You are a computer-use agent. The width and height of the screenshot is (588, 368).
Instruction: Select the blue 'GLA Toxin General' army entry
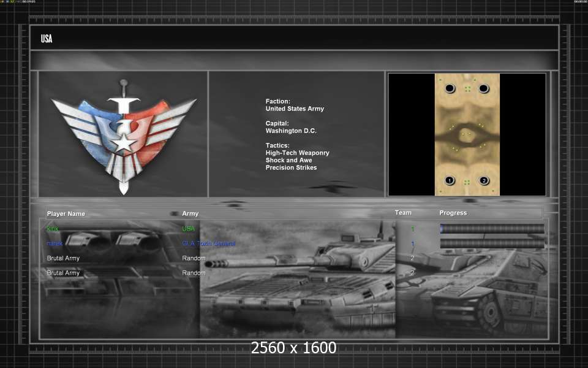tap(208, 243)
